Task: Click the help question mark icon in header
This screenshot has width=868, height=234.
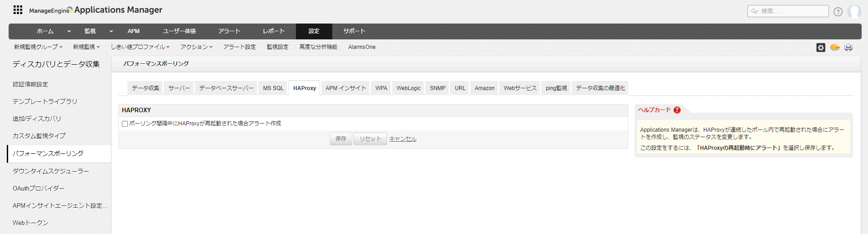Action: click(x=838, y=12)
